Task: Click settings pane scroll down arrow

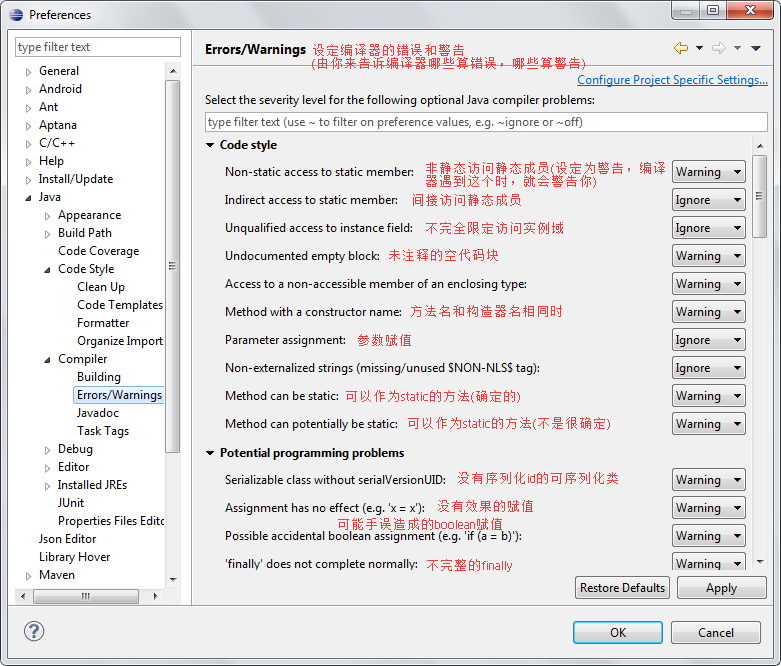Action: [760, 562]
